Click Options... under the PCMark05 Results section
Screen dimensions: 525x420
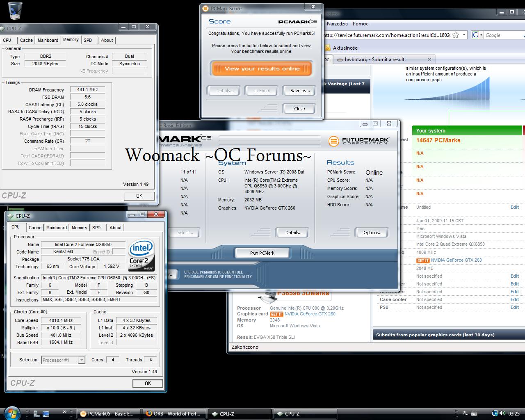tap(372, 233)
